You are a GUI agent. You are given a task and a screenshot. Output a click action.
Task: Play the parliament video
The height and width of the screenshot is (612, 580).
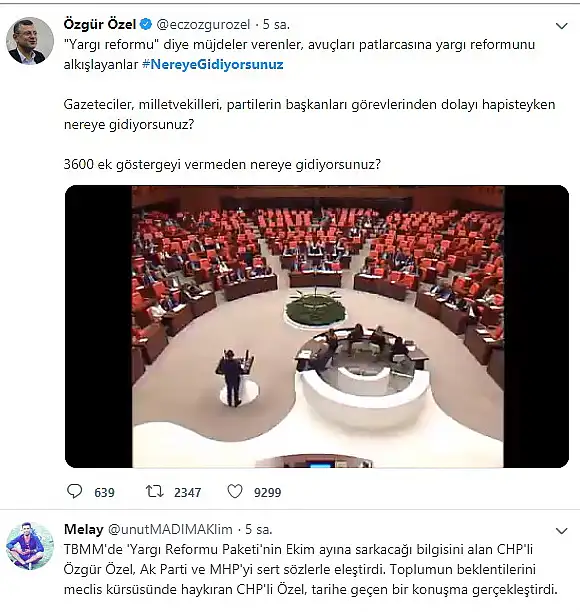317,326
